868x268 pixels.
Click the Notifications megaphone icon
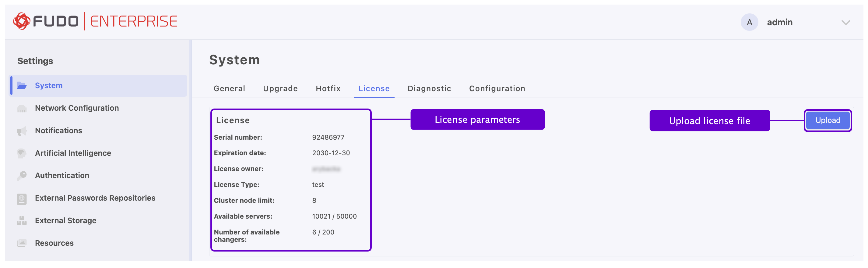point(22,131)
